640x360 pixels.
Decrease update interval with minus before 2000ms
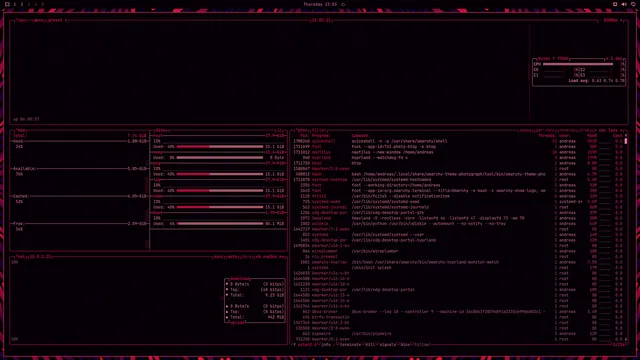click(x=600, y=20)
